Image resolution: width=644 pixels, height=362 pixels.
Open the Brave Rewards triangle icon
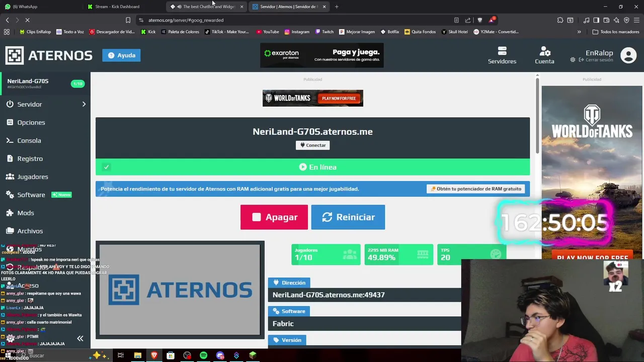pos(492,20)
